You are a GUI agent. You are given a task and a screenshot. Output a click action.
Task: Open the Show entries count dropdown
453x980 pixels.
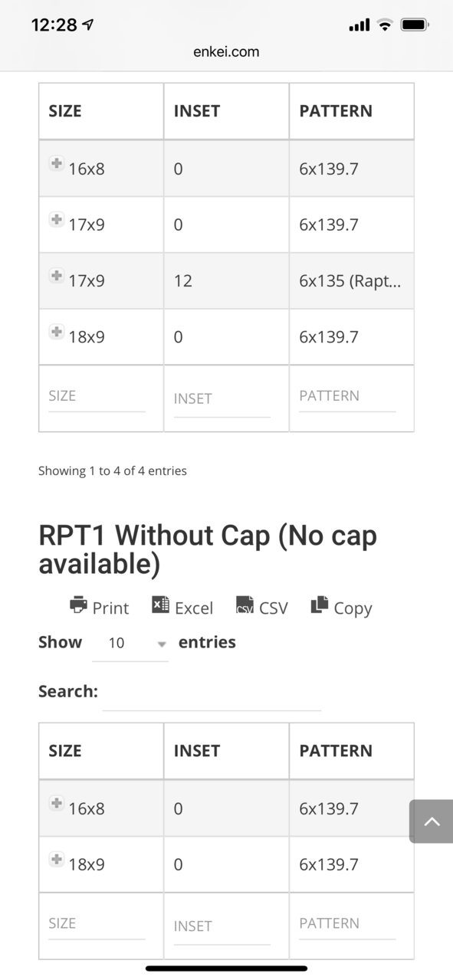click(x=130, y=643)
